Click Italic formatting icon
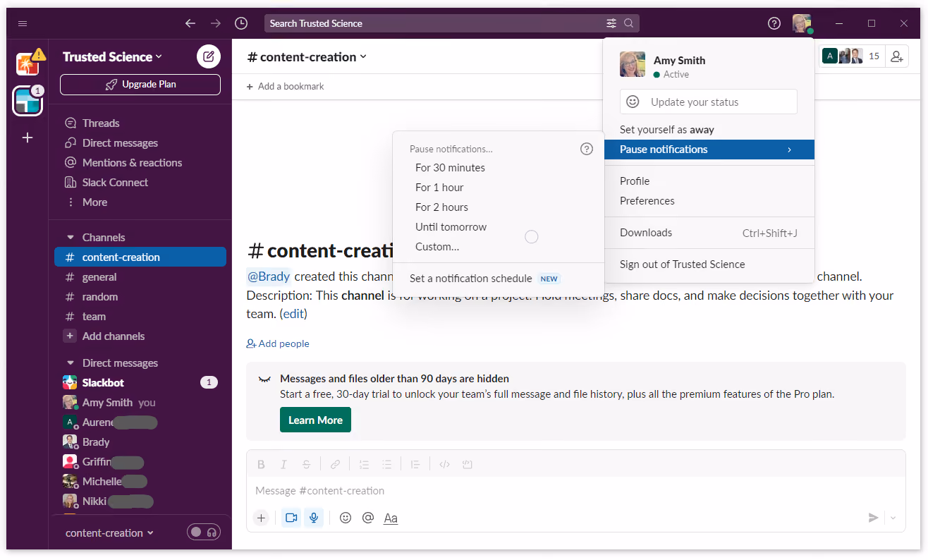 283,464
